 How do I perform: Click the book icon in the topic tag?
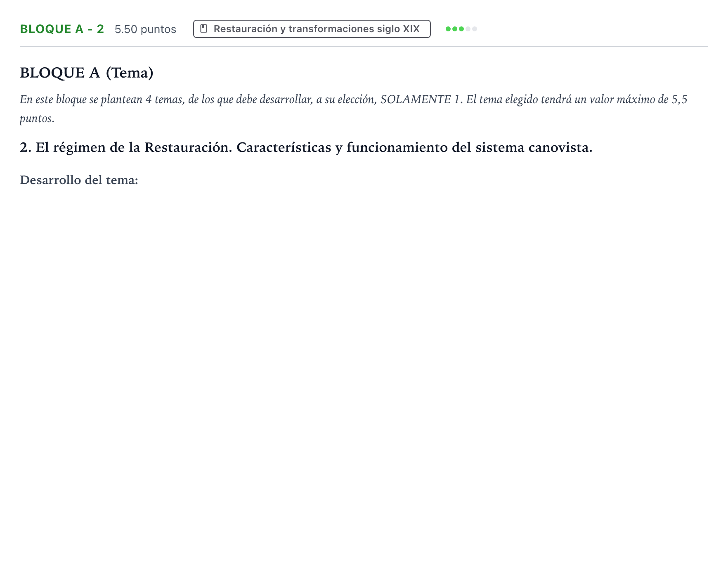203,29
